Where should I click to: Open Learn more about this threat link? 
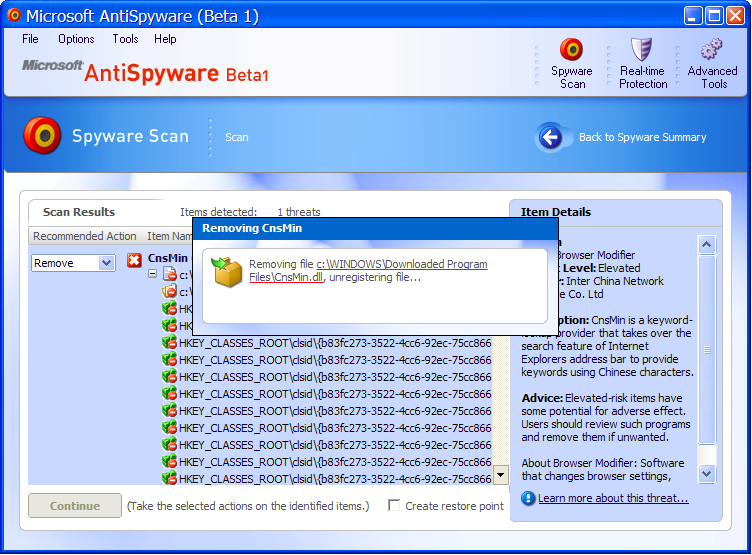pos(613,498)
